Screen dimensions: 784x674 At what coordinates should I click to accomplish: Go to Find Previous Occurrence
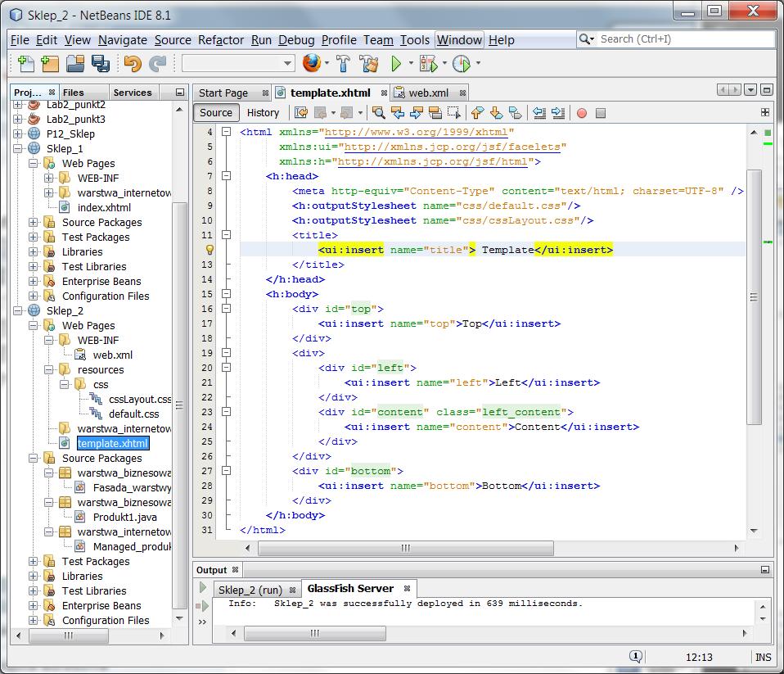[398, 113]
